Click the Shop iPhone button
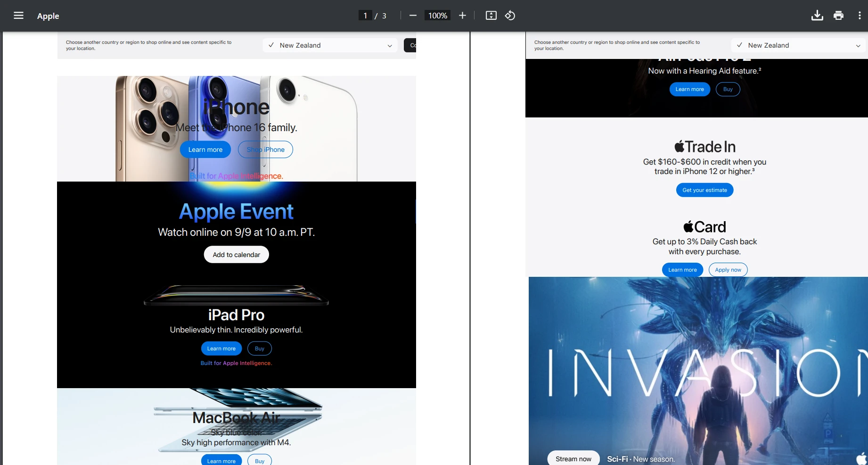Image resolution: width=868 pixels, height=465 pixels. [265, 149]
